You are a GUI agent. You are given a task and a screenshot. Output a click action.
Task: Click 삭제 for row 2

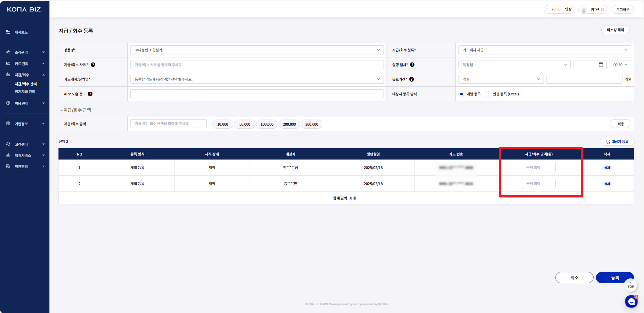coord(607,184)
